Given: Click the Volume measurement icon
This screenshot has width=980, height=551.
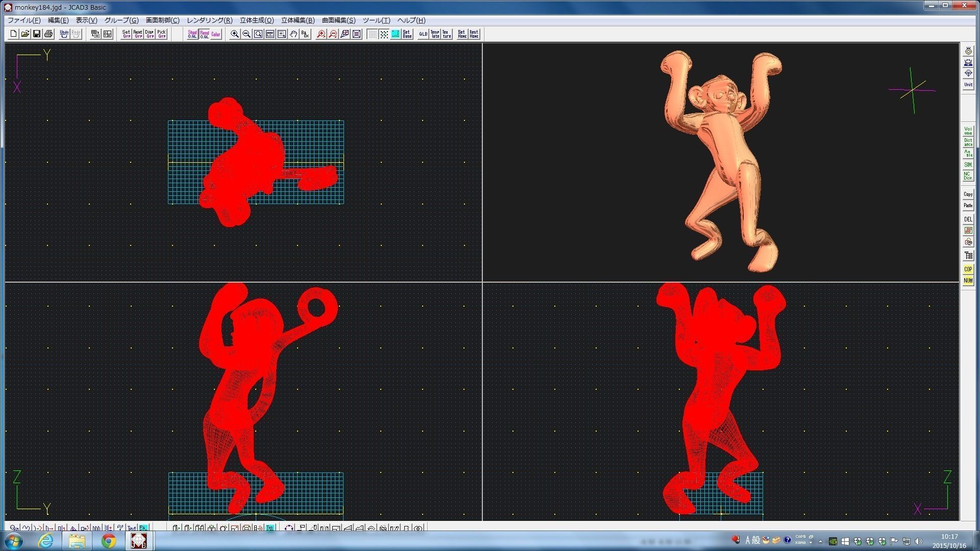Looking at the screenshot, I should (x=968, y=131).
